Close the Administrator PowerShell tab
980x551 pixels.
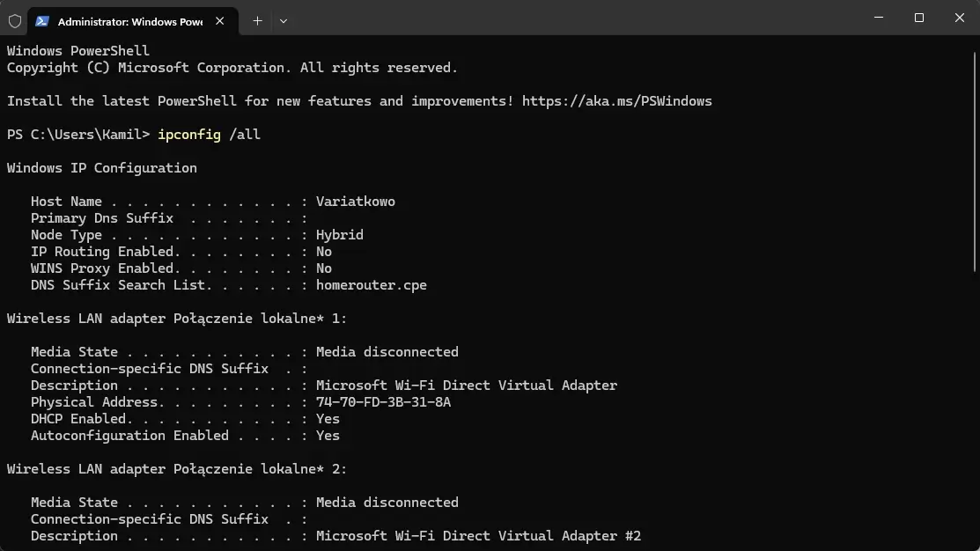219,21
